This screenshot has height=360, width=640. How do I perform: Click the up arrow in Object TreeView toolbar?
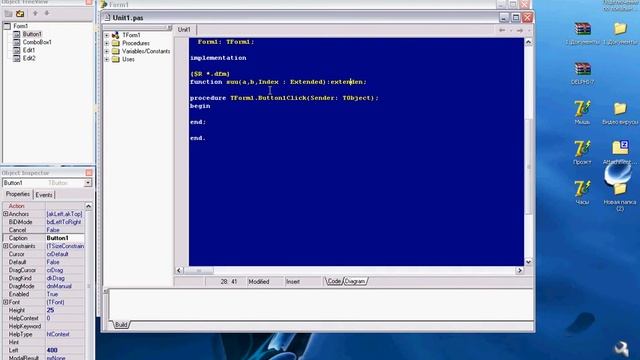click(x=35, y=13)
